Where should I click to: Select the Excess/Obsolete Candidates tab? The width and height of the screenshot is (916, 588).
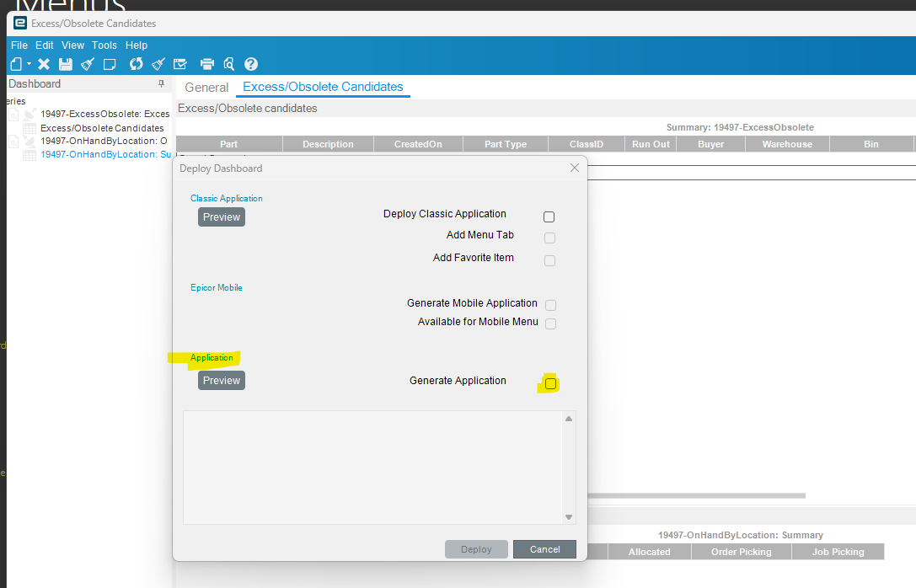point(323,87)
